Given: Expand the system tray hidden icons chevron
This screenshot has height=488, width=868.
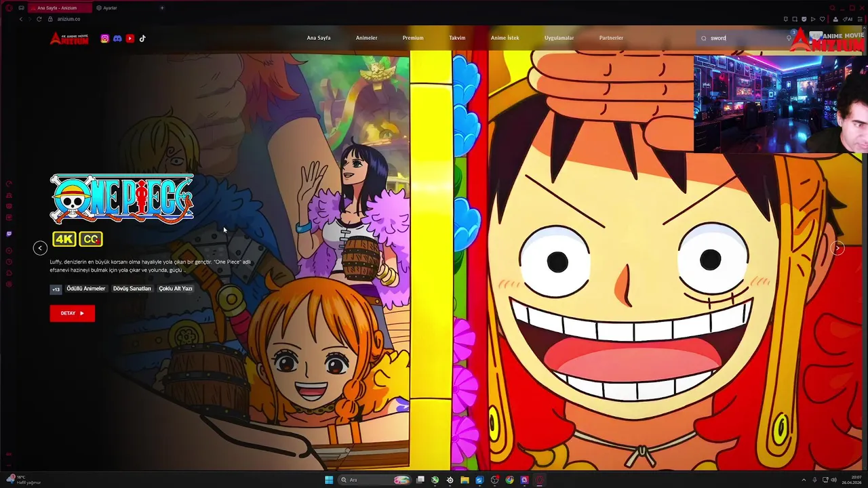Looking at the screenshot, I should coord(804,480).
